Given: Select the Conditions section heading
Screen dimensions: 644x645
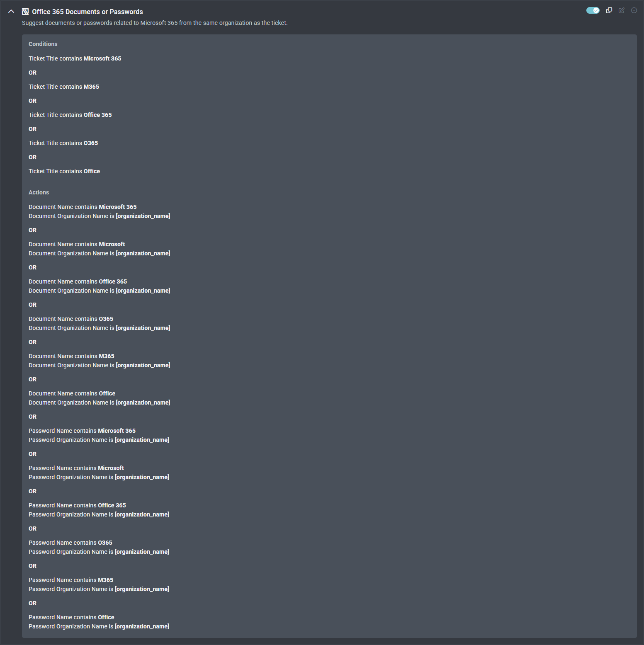Looking at the screenshot, I should 43,44.
